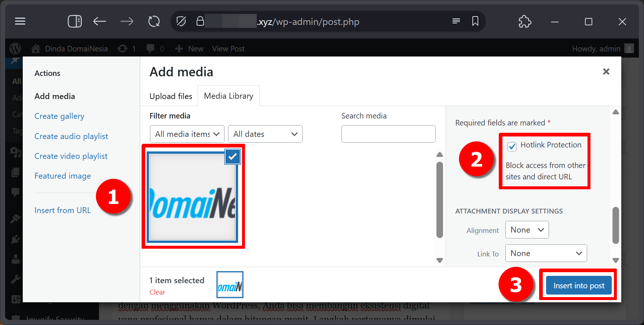
Task: Open Dinda DomaiNesia site home link
Action: (70, 48)
